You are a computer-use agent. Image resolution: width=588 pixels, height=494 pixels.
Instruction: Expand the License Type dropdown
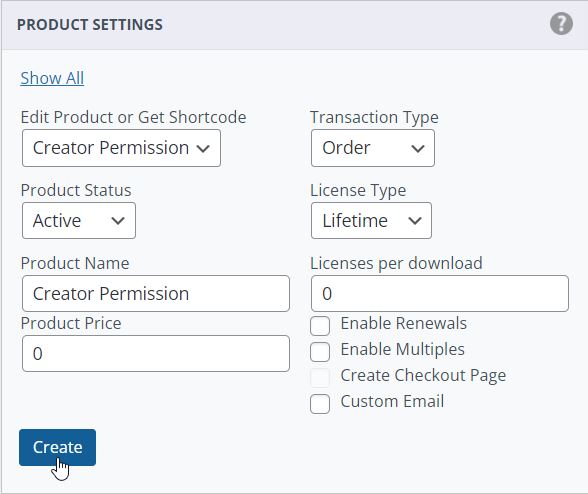[371, 221]
